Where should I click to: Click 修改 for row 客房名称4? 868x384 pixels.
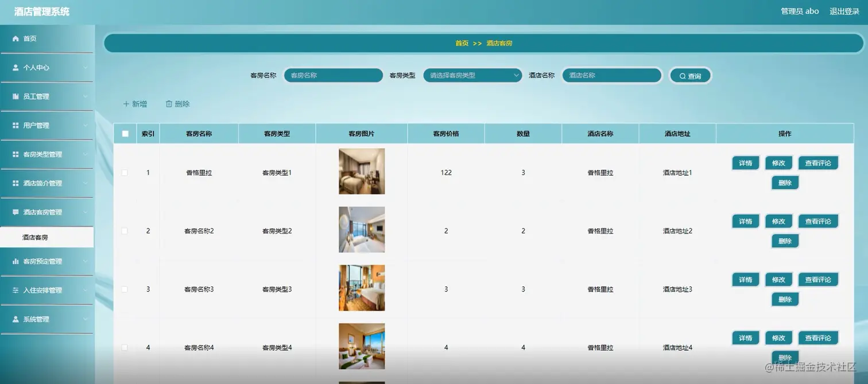[778, 338]
